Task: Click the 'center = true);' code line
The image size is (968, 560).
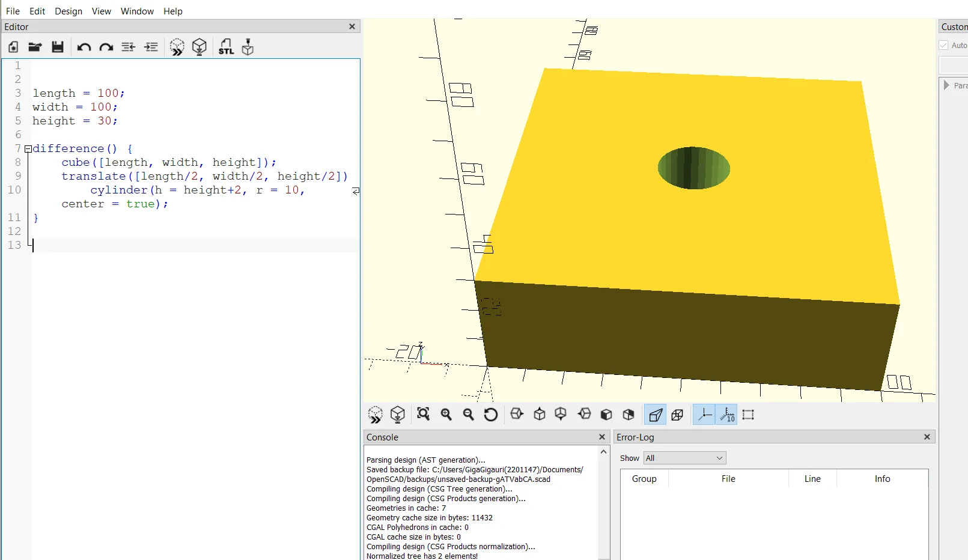Action: click(x=115, y=204)
